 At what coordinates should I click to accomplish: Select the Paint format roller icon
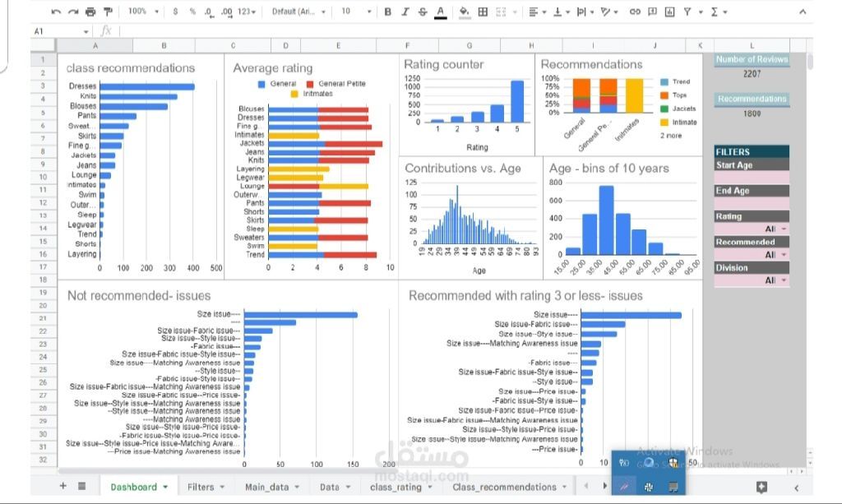click(x=108, y=12)
